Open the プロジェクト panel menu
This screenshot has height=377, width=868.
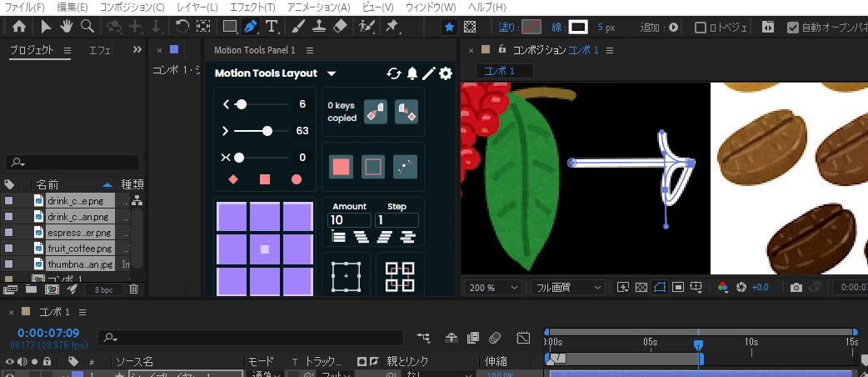click(x=67, y=50)
